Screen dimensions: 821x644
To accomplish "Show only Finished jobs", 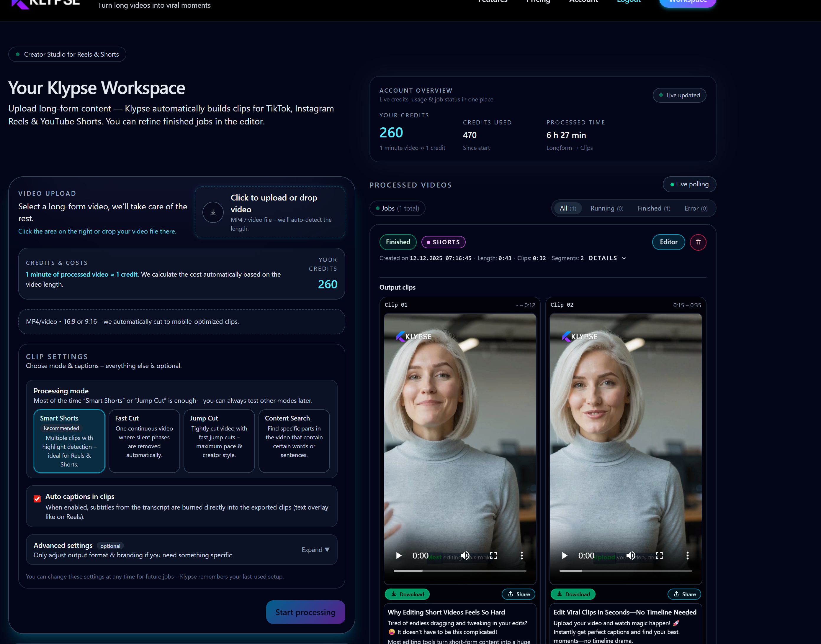I will (653, 208).
